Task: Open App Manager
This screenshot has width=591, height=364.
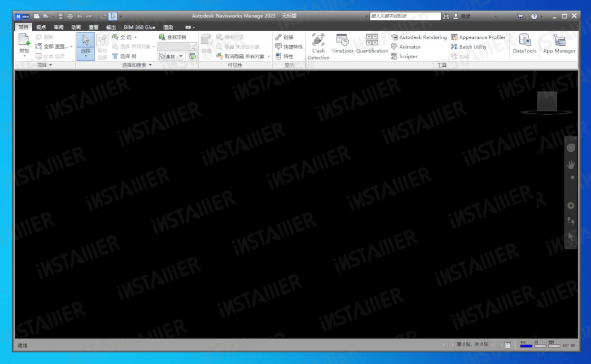Action: click(559, 44)
